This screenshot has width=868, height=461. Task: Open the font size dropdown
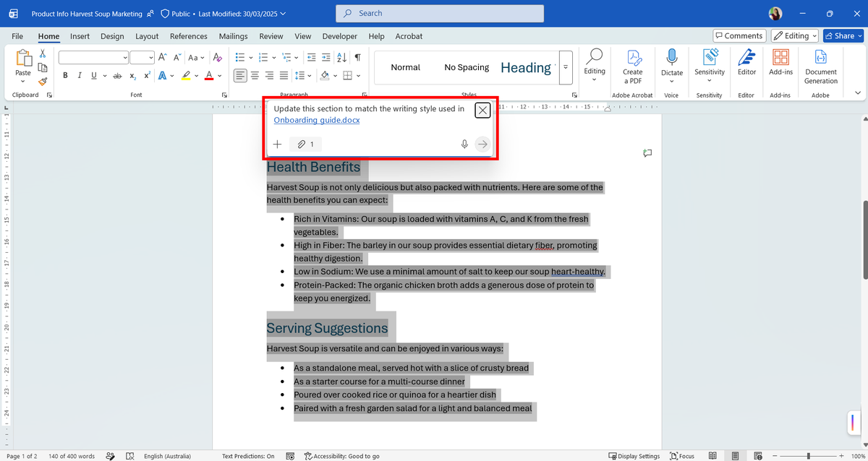pyautogui.click(x=151, y=57)
